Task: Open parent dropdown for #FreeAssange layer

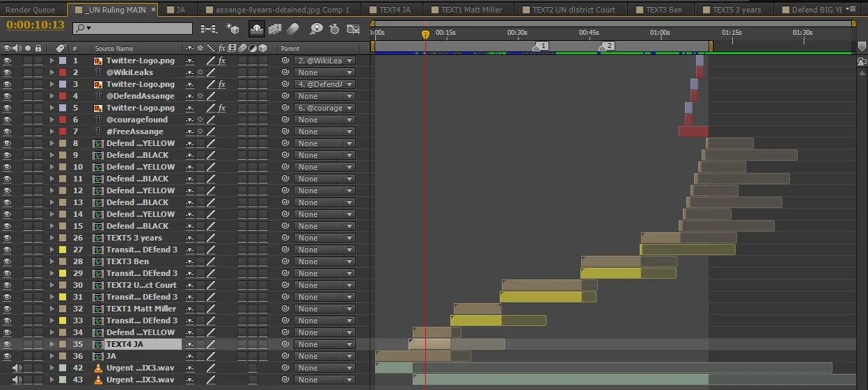Action: click(324, 131)
